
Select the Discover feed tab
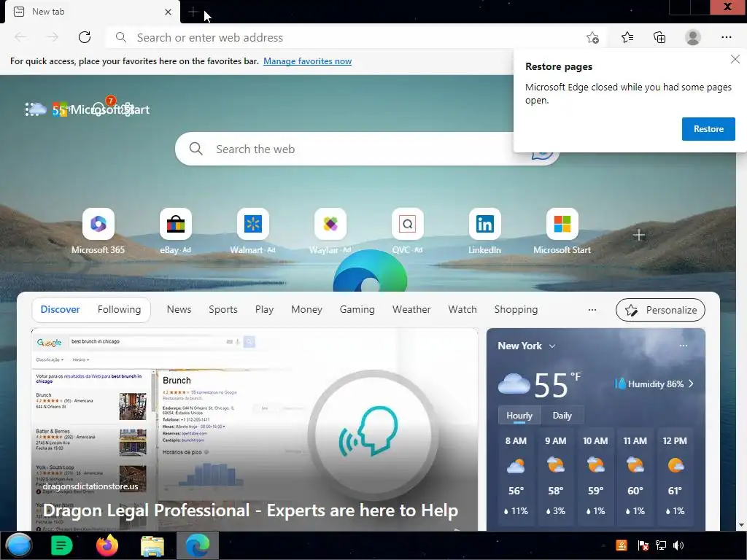60,309
